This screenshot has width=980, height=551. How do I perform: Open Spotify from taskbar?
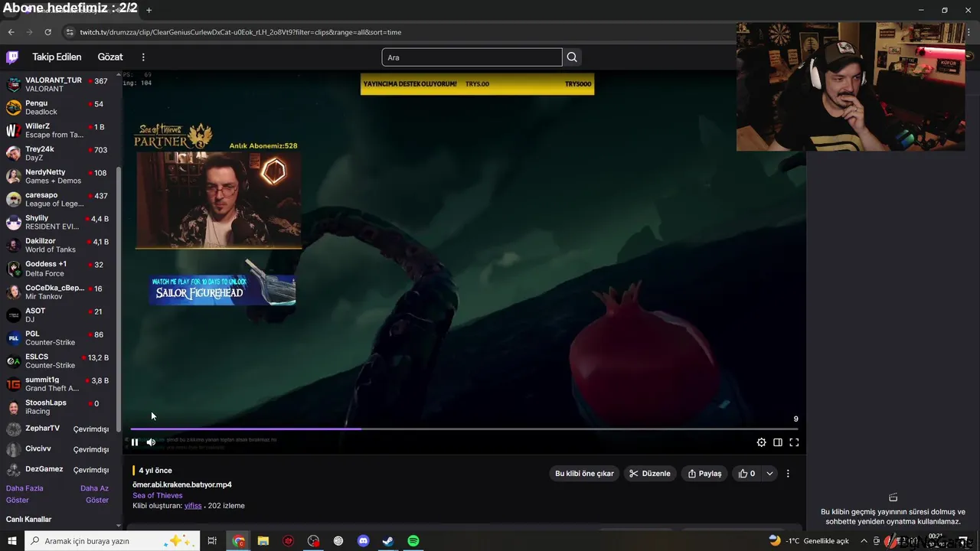click(x=413, y=541)
